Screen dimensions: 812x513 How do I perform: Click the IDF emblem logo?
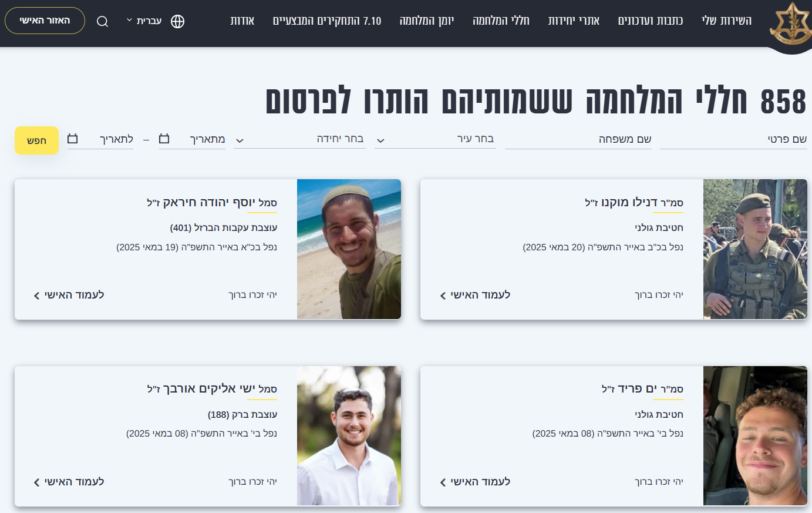(x=790, y=24)
